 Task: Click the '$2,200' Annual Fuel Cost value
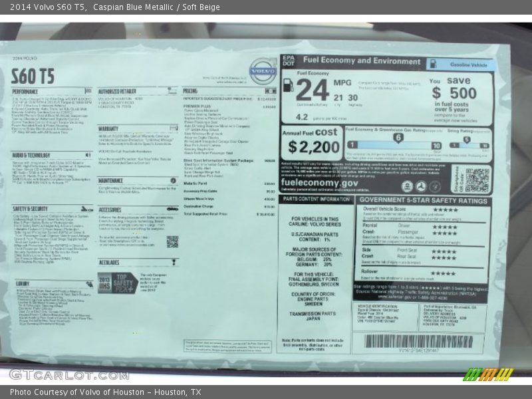click(x=313, y=147)
